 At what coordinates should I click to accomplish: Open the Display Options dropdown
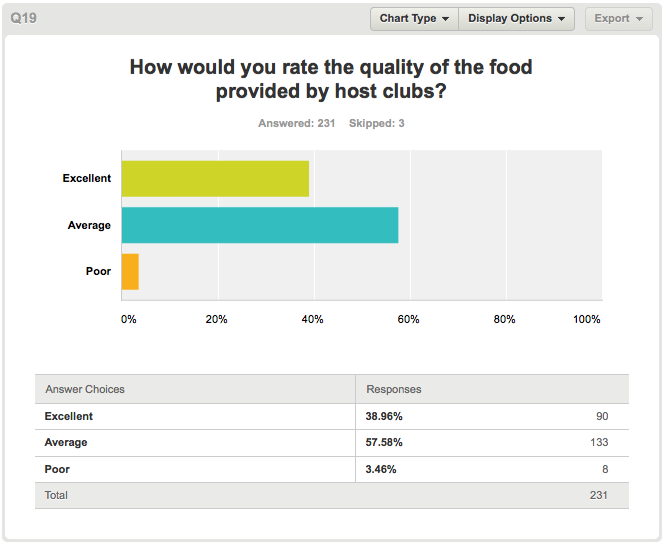(516, 19)
